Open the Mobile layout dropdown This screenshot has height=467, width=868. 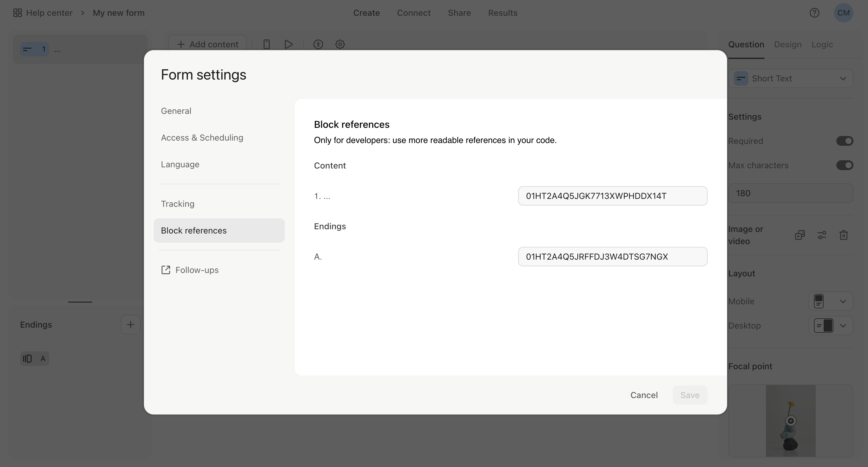(831, 301)
